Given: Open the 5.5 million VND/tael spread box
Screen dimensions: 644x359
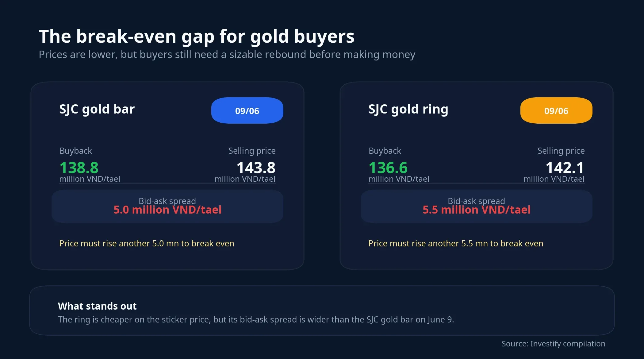Looking at the screenshot, I should click(x=477, y=207).
